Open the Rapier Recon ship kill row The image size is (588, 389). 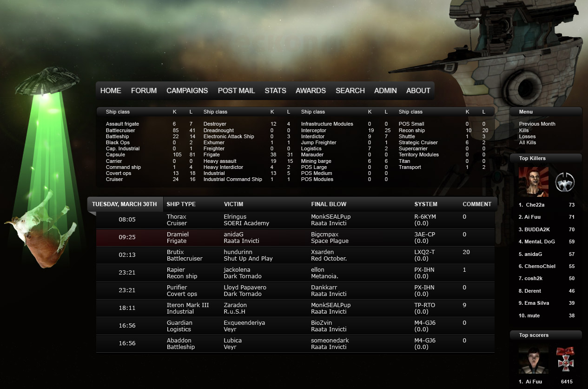click(295, 273)
